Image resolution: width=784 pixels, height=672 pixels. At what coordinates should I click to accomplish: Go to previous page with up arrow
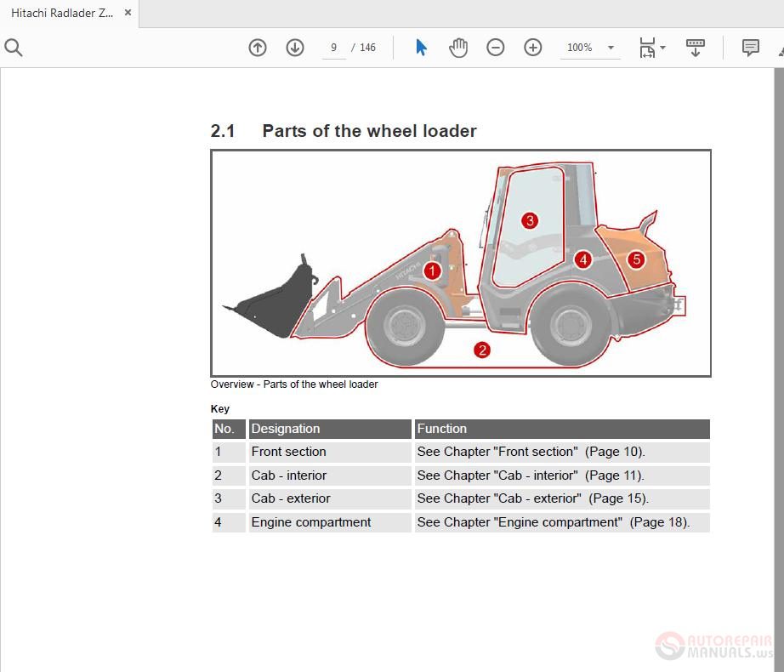coord(258,48)
